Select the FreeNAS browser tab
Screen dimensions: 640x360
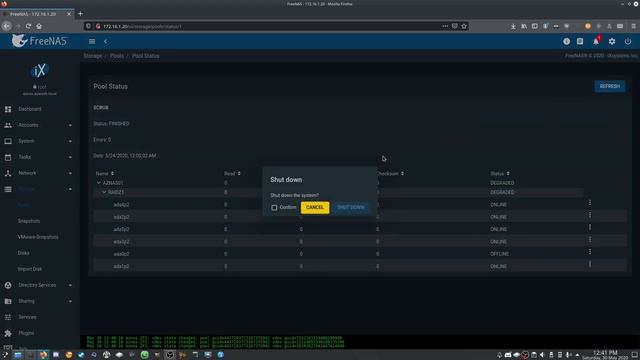click(37, 14)
